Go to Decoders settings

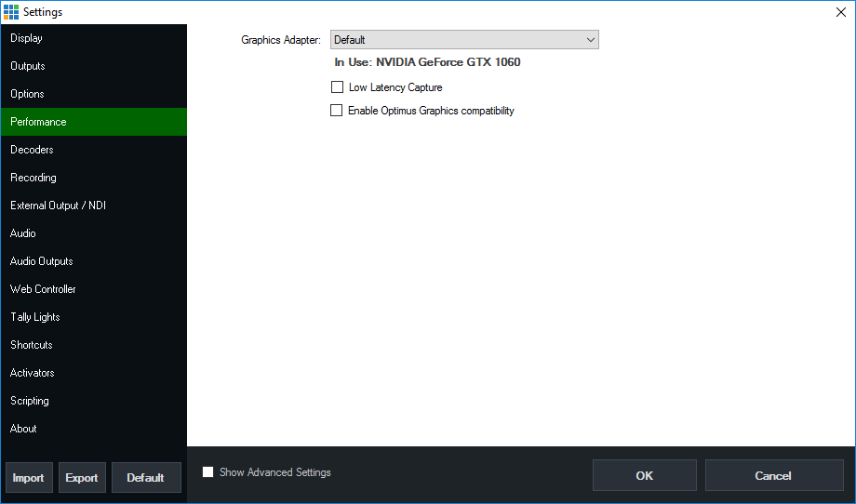pos(94,150)
